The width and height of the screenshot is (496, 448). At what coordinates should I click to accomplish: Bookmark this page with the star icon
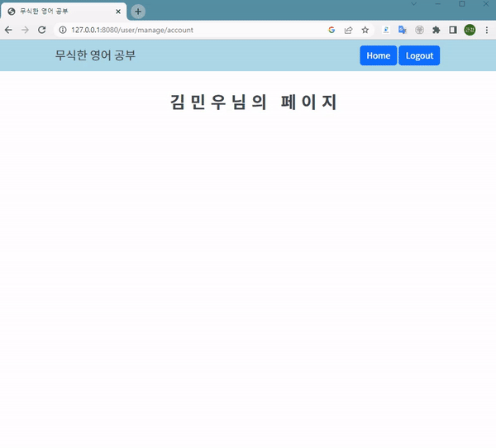(365, 30)
